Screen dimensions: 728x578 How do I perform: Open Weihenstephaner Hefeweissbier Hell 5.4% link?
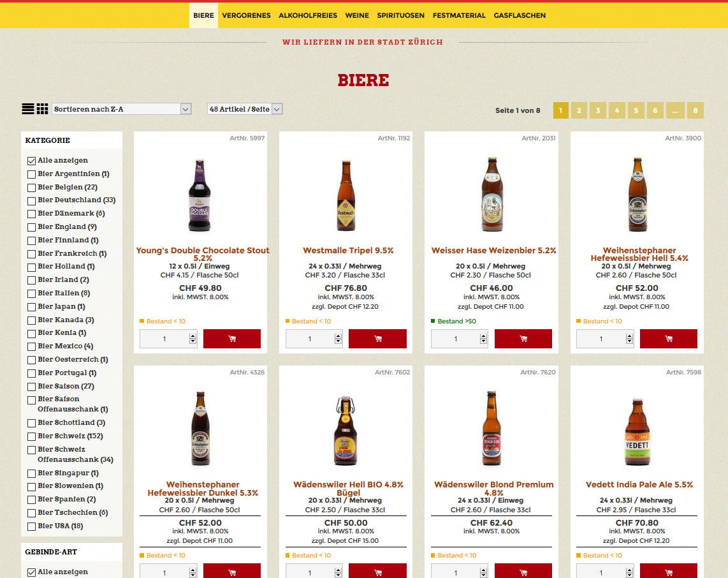pos(639,254)
